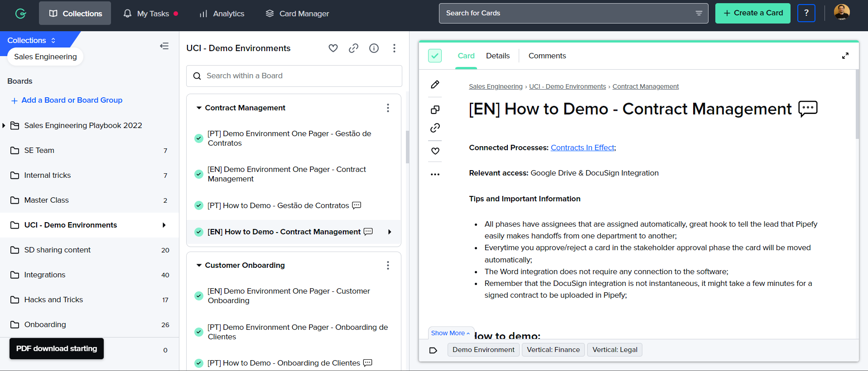The width and height of the screenshot is (868, 371).
Task: Copy link to UCI - Demo Environments board
Action: tap(353, 48)
